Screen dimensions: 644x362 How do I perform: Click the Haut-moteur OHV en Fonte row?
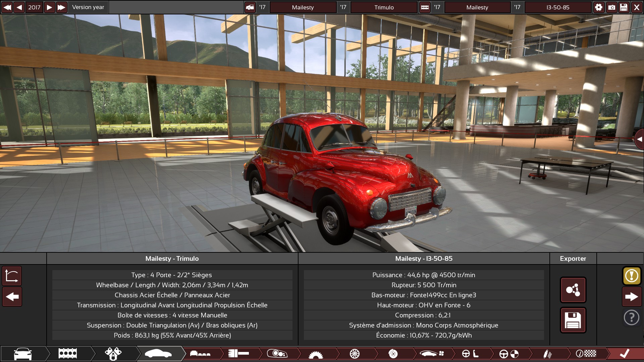point(424,305)
